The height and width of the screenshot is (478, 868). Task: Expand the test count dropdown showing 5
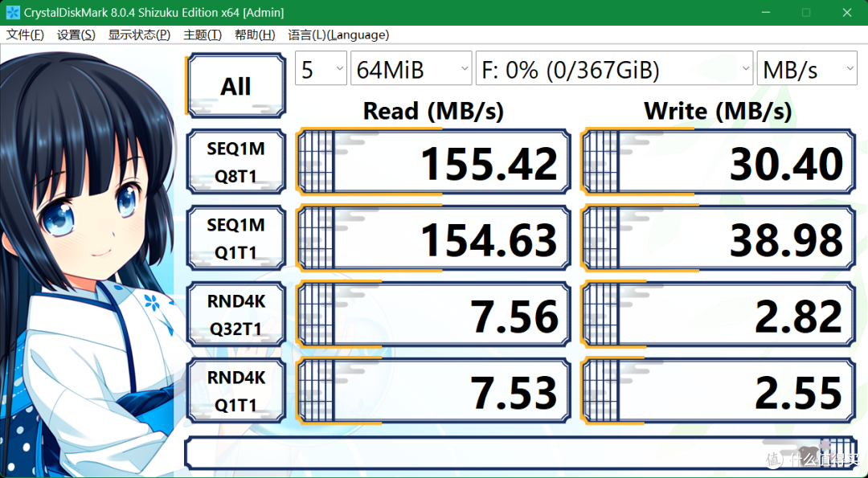(x=321, y=68)
